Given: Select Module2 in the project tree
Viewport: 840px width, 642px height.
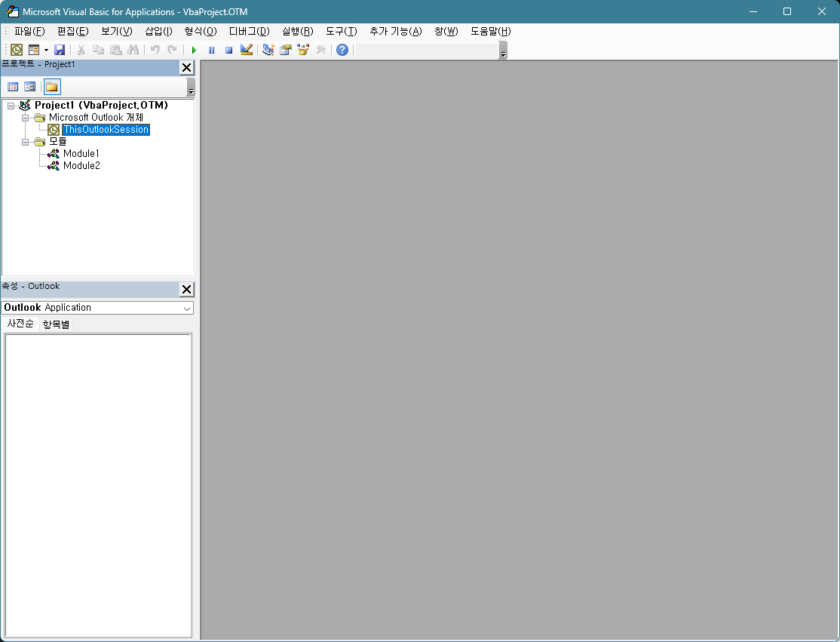Looking at the screenshot, I should pos(81,165).
